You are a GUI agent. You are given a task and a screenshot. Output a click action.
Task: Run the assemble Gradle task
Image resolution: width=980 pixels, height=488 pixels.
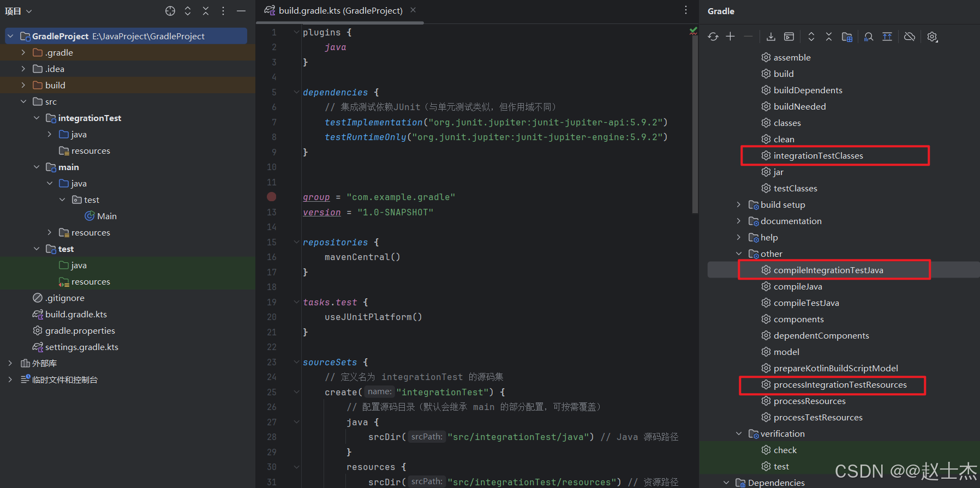coord(786,57)
